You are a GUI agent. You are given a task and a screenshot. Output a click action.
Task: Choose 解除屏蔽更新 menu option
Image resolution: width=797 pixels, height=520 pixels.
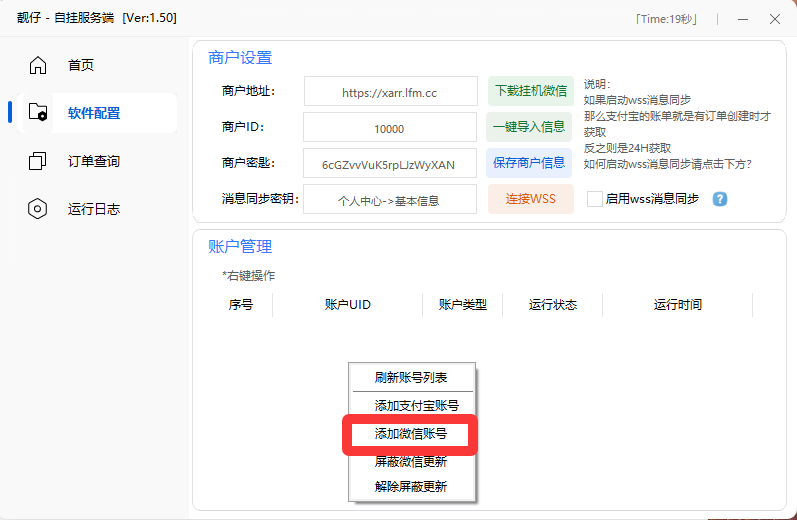coord(410,487)
